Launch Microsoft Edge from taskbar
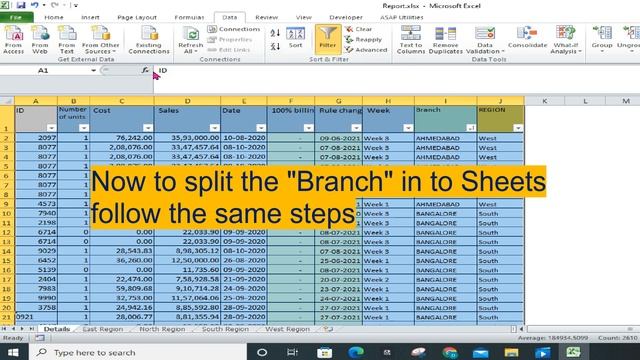 356,352
